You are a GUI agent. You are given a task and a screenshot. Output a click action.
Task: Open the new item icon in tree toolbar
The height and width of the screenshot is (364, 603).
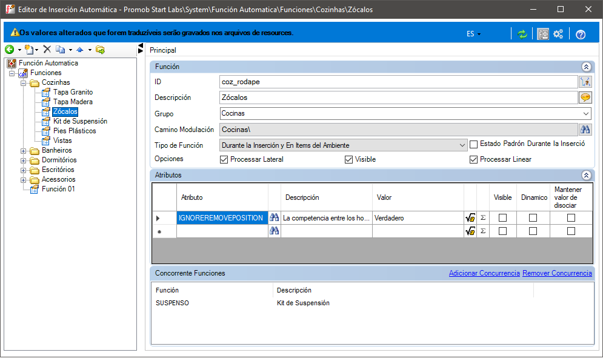(x=29, y=50)
